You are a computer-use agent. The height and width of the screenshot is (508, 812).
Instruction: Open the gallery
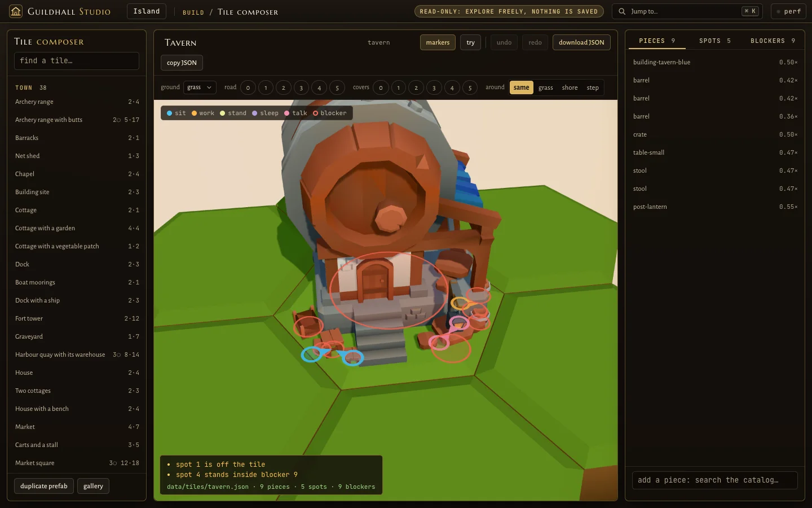pos(93,486)
